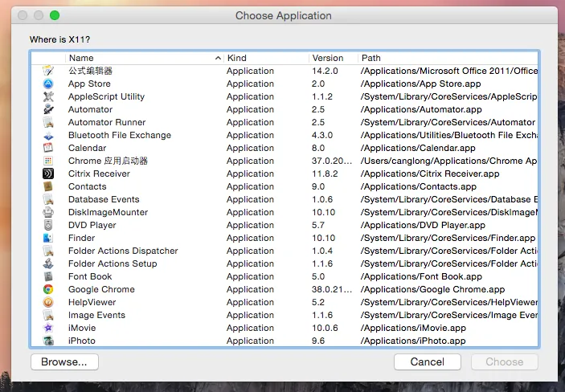Click the HelpViewer icon
The image size is (565, 392).
(48, 302)
